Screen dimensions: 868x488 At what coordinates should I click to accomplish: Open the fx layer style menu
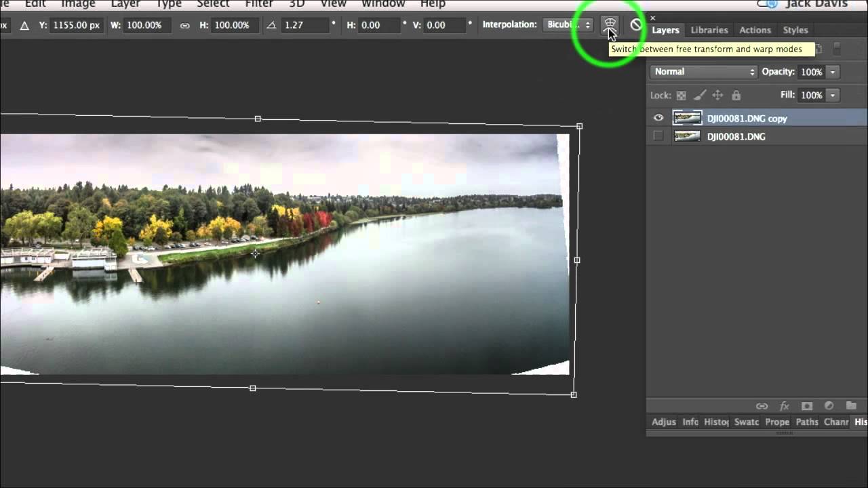pyautogui.click(x=785, y=406)
